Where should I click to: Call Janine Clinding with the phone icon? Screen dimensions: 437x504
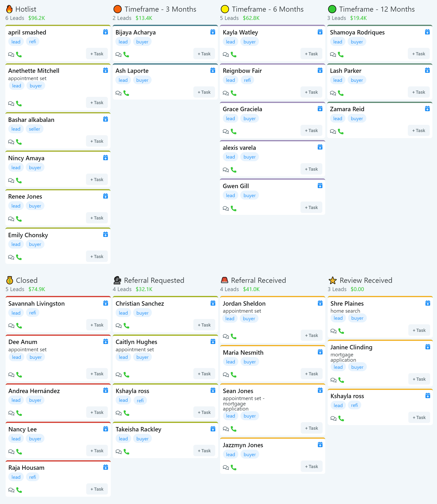click(341, 380)
